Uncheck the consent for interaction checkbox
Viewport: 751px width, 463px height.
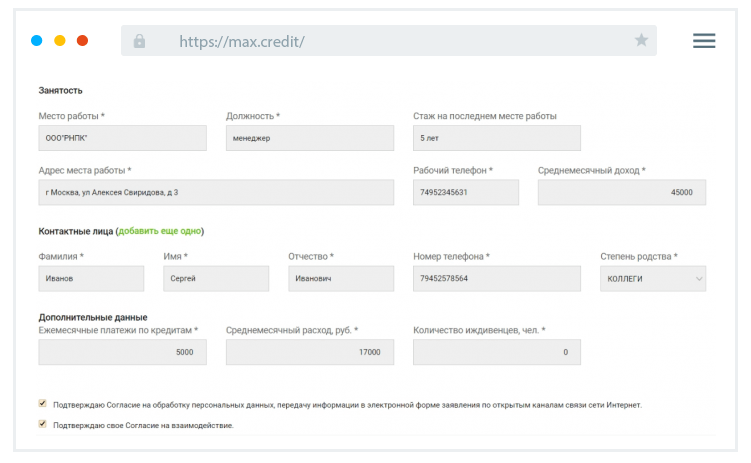[x=43, y=424]
